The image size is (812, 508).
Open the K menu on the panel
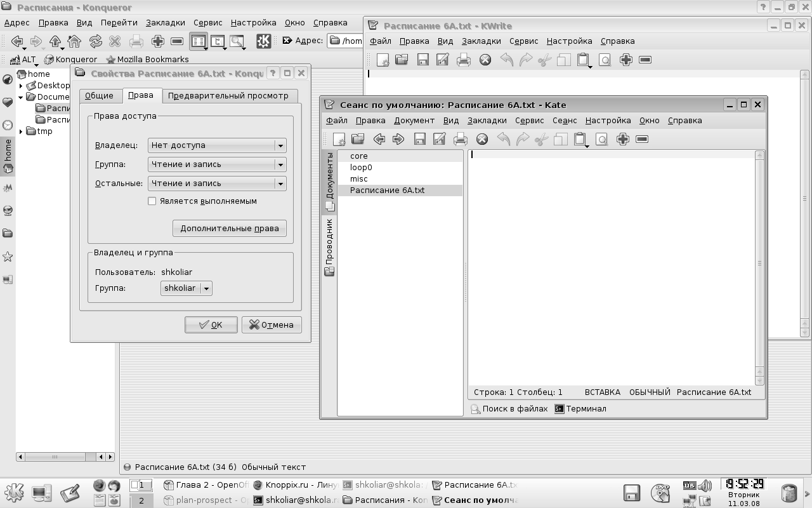click(x=14, y=492)
